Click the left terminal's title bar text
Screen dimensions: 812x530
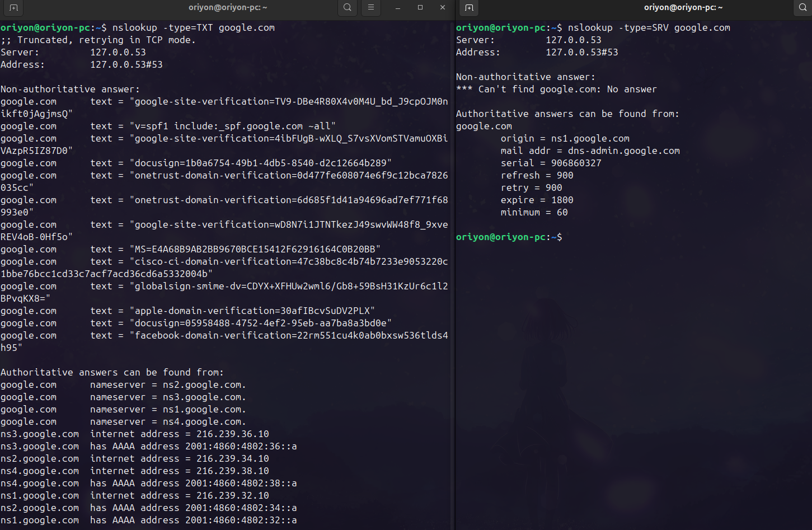(228, 8)
